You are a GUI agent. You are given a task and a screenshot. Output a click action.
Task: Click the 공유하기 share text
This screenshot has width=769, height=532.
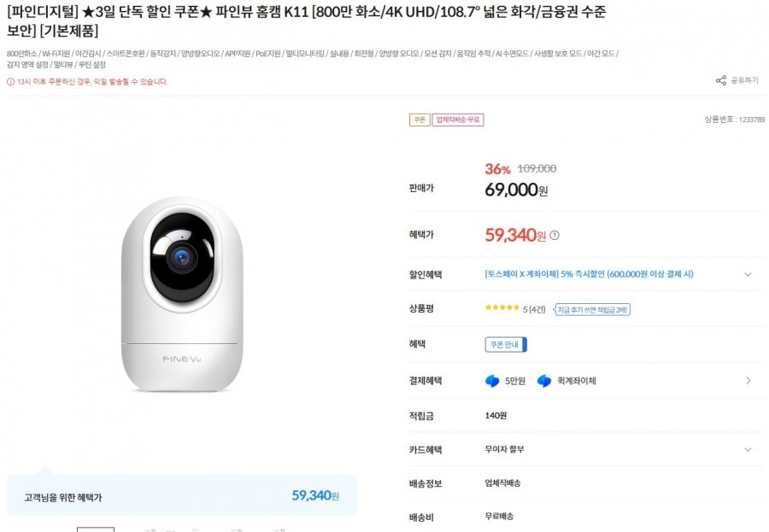pyautogui.click(x=744, y=81)
